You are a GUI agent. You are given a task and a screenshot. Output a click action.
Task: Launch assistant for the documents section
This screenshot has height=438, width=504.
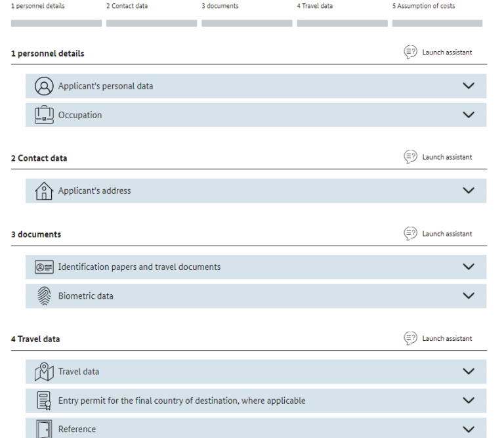click(438, 234)
